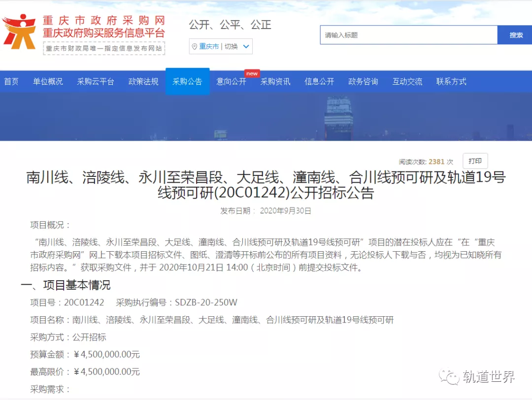Click 互动交流 in navigation bar
The image size is (532, 400).
point(407,81)
